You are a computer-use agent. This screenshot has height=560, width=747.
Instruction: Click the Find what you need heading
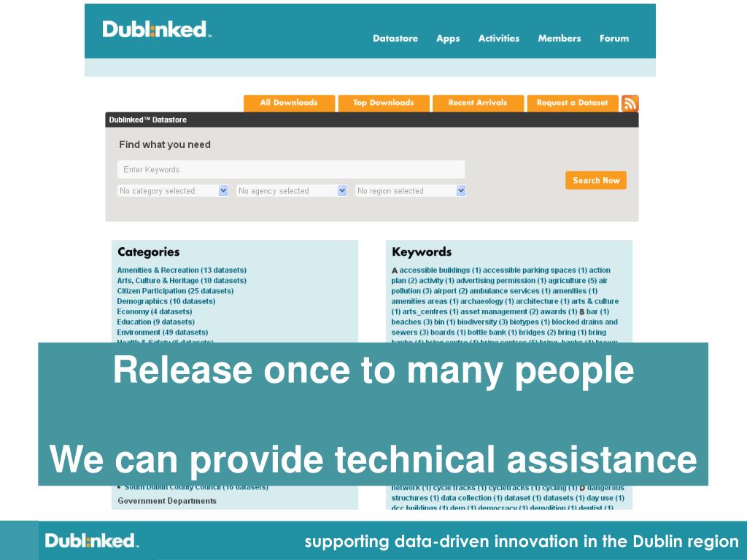pos(165,145)
